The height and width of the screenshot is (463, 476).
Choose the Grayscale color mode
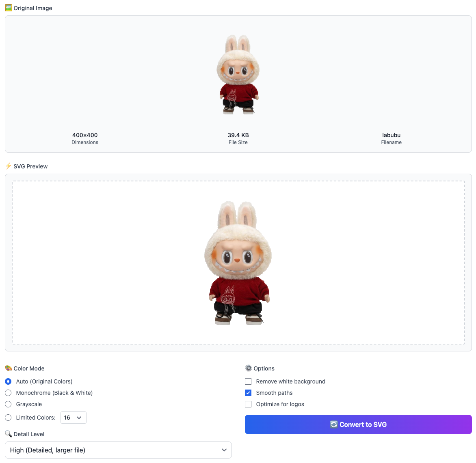[x=8, y=404]
